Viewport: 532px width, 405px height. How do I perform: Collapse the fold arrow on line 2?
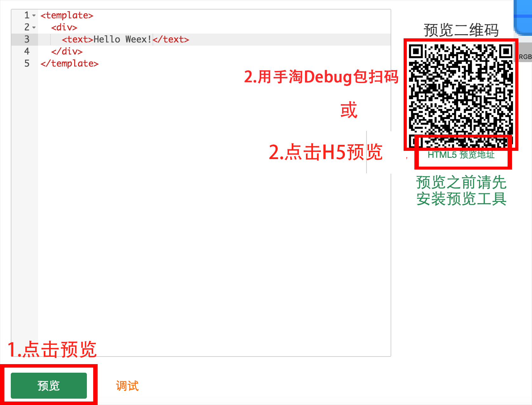tap(34, 28)
